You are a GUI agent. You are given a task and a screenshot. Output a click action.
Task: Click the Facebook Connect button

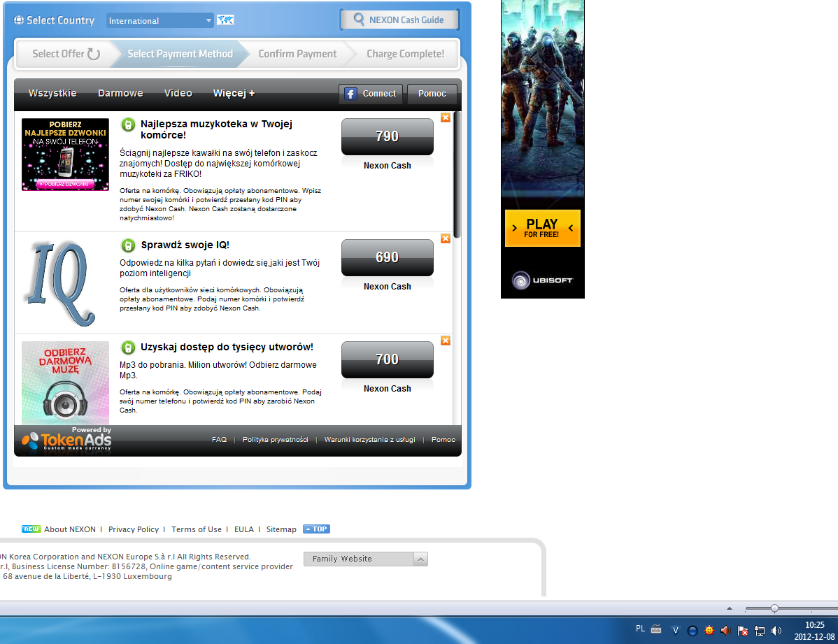click(x=371, y=94)
